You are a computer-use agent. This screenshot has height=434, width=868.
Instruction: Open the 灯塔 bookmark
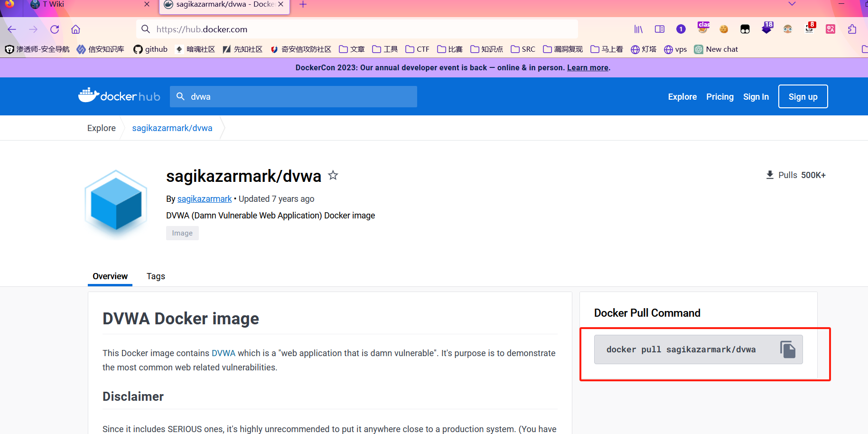coord(644,49)
